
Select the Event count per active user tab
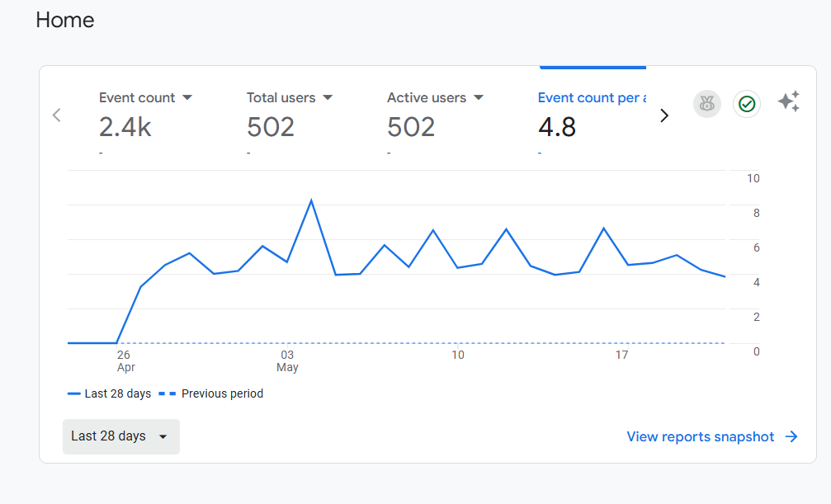click(x=592, y=97)
